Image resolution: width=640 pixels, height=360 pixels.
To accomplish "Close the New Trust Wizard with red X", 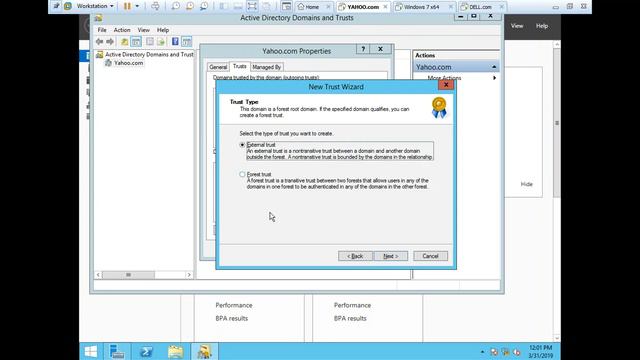I will click(446, 84).
